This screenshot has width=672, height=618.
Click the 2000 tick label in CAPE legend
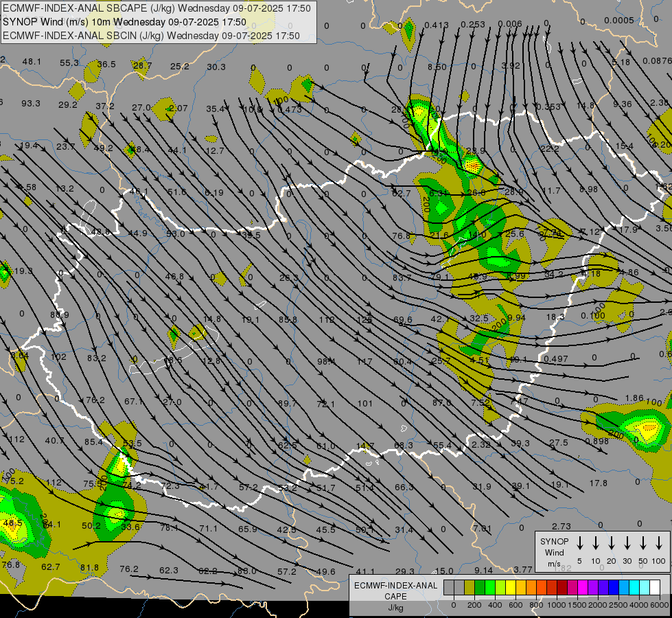click(598, 604)
